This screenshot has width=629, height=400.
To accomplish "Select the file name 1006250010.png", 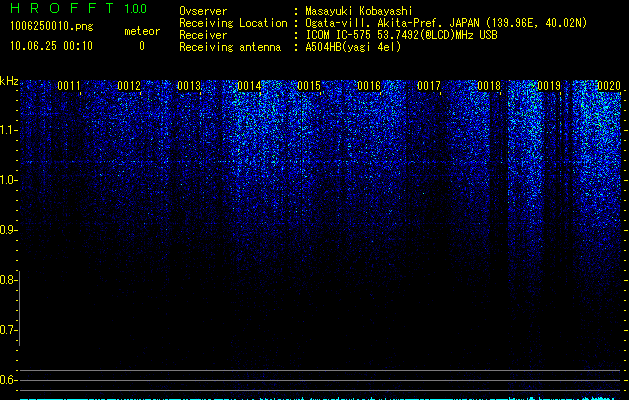I will pos(51,27).
